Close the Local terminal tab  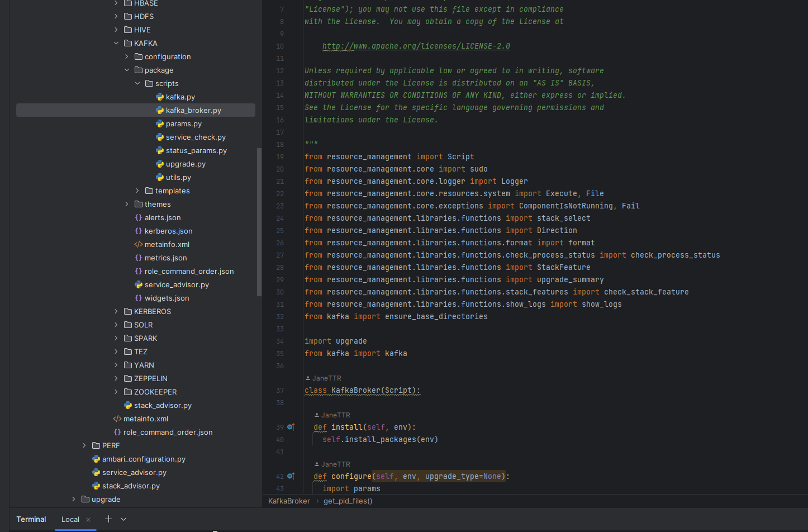point(88,520)
